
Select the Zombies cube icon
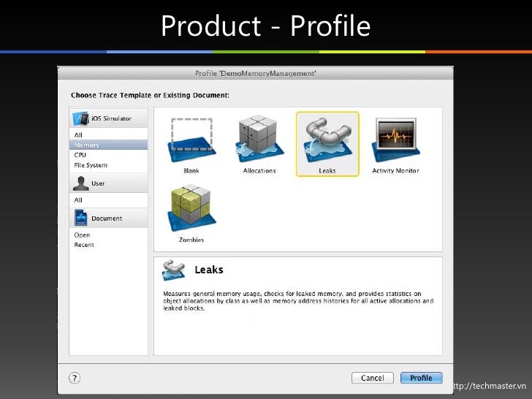(x=191, y=208)
